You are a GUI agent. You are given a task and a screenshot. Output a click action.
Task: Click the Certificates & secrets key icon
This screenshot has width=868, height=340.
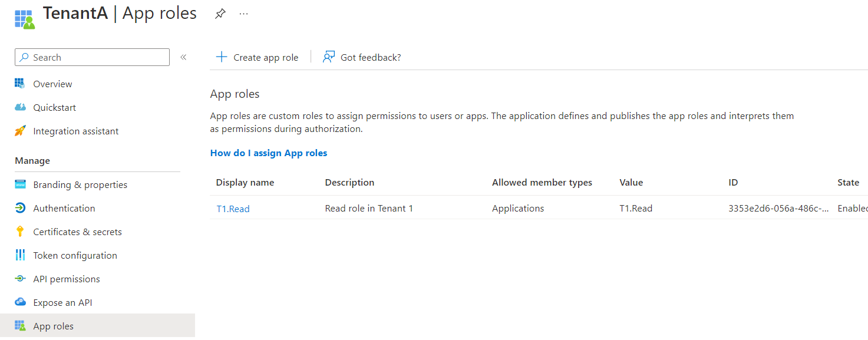(x=20, y=232)
